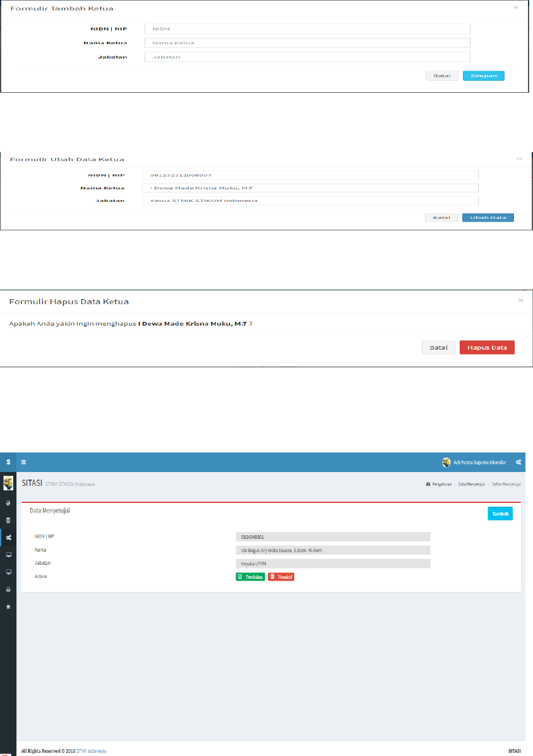Image resolution: width=533 pixels, height=756 pixels.
Task: Click the field showing Ida Bagus Ary Indra Iswara
Action: [x=333, y=550]
